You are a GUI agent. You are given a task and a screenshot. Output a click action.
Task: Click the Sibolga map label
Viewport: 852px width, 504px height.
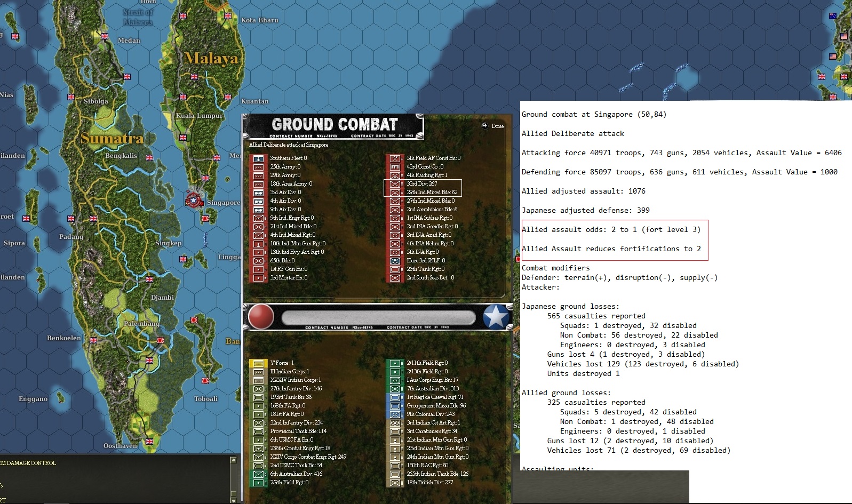tap(96, 101)
